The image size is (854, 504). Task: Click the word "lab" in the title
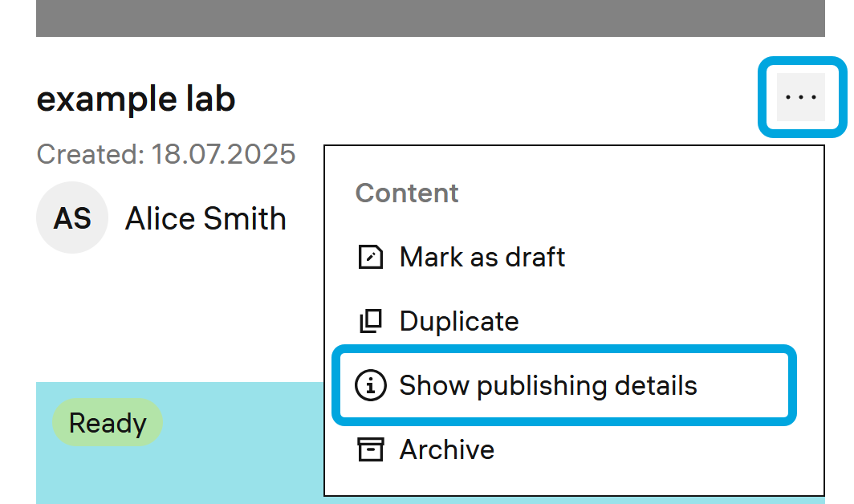click(x=208, y=100)
